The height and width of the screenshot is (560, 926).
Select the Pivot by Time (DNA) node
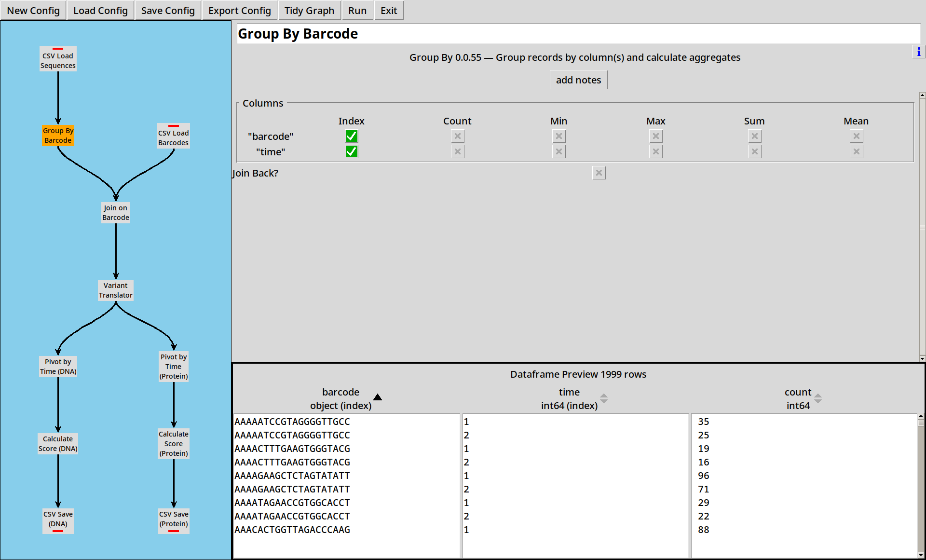tap(58, 367)
